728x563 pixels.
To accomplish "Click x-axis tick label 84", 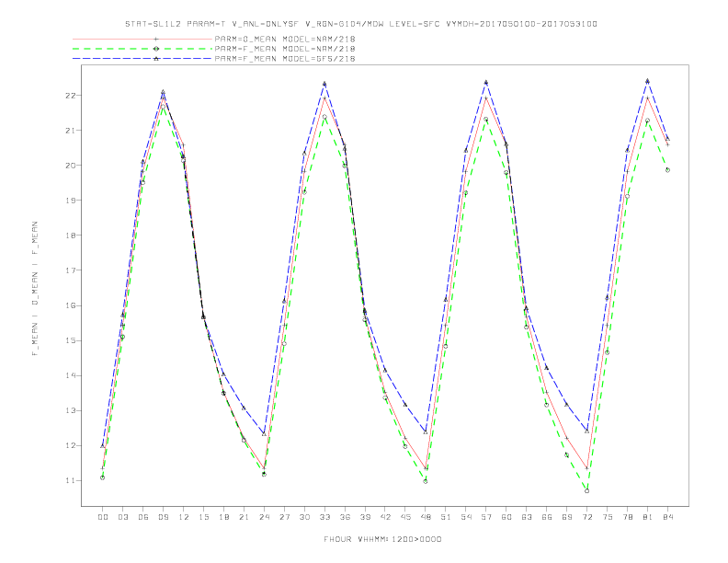I will 667,517.
